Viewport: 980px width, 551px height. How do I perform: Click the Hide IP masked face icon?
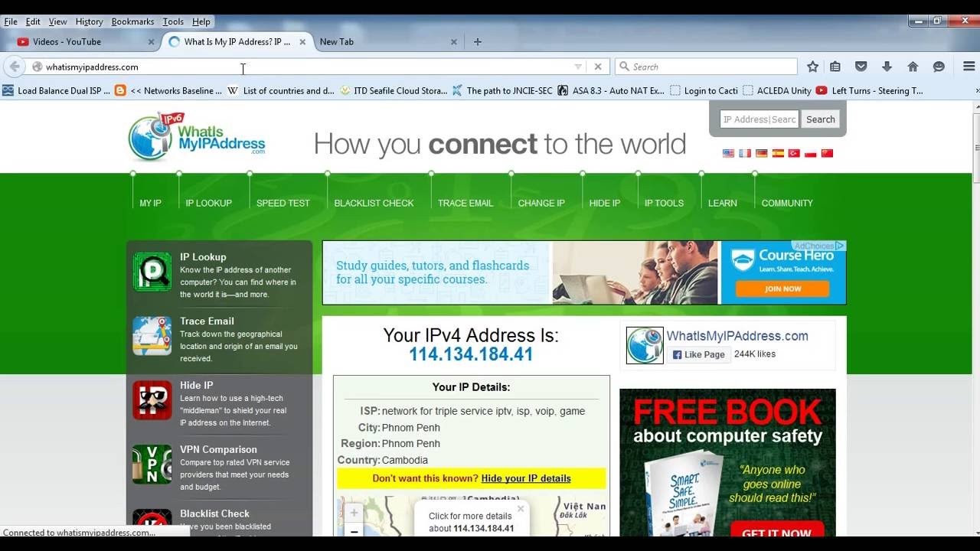coord(152,400)
